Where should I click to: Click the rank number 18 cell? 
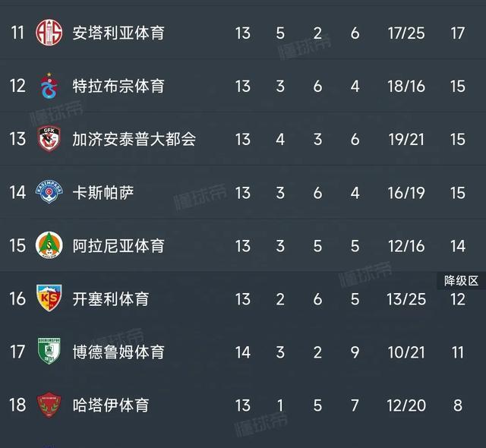[x=17, y=405]
